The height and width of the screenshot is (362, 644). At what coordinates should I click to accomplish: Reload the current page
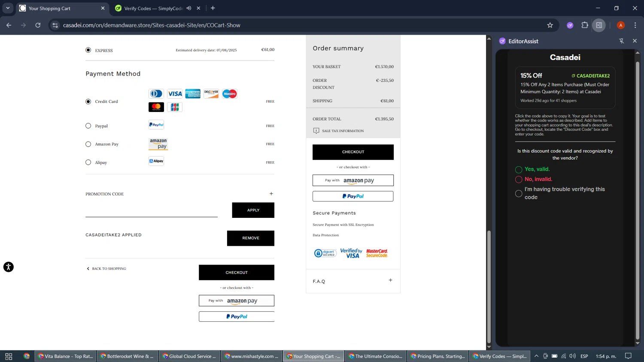(38, 25)
